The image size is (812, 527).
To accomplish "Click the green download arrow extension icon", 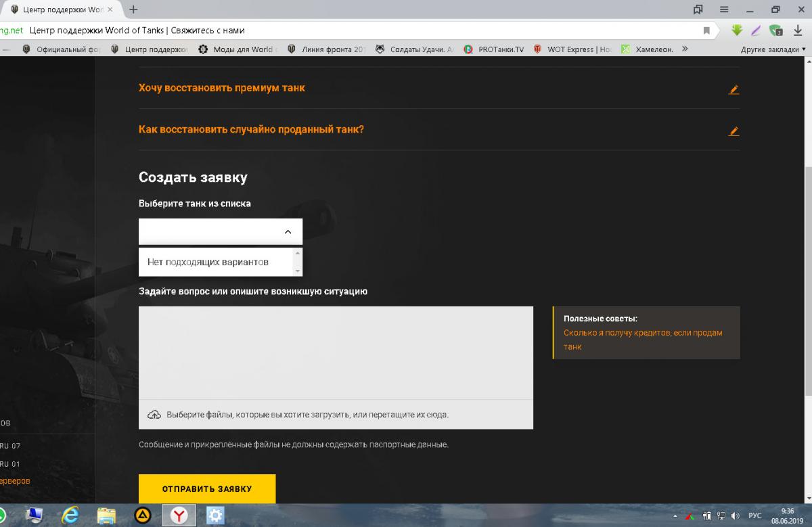I will 737,30.
